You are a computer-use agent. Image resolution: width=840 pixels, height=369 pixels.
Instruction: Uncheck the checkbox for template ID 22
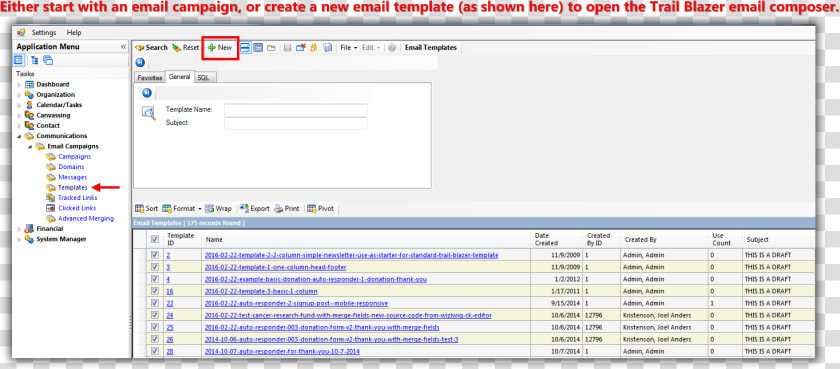pyautogui.click(x=155, y=303)
